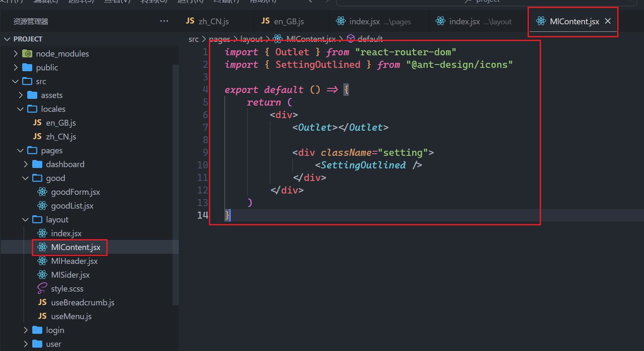The image size is (644, 351).
Task: Click the pages open-folder icon
Action: tap(32, 150)
